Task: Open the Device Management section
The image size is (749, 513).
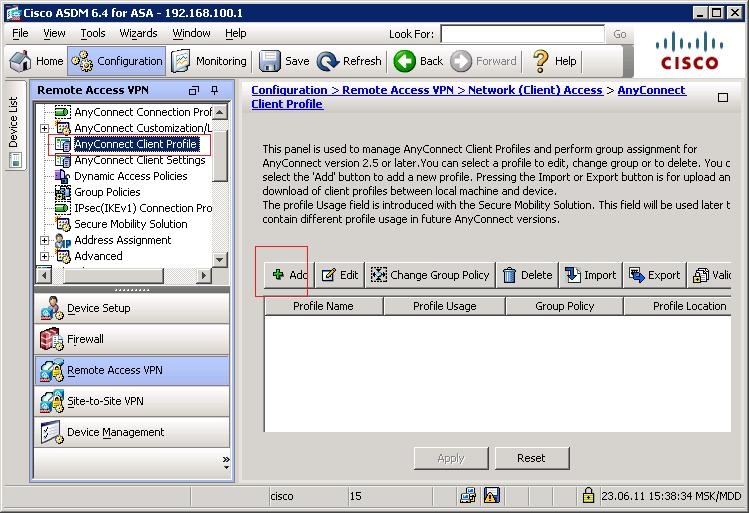Action: (x=132, y=432)
